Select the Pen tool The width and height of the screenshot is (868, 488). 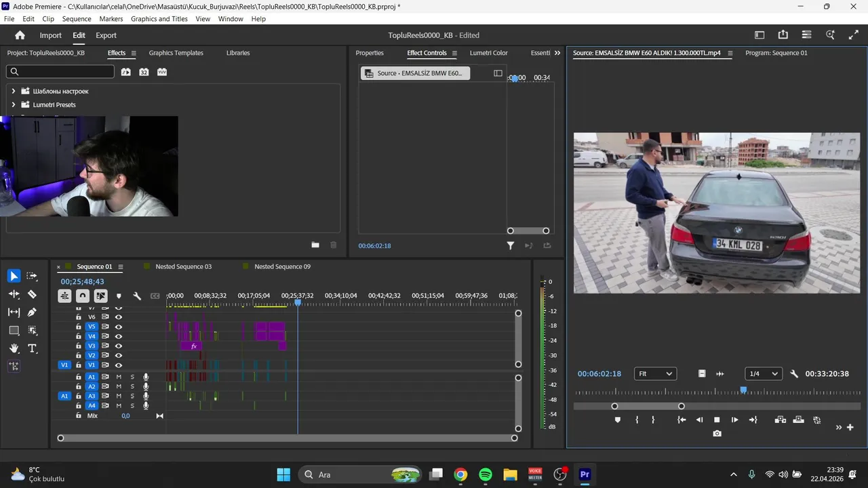coord(32,312)
